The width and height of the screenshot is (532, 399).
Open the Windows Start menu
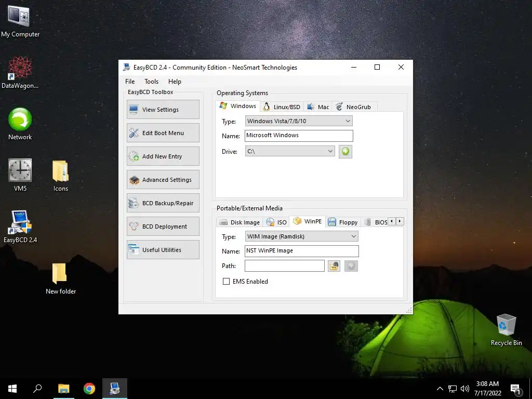[12, 389]
